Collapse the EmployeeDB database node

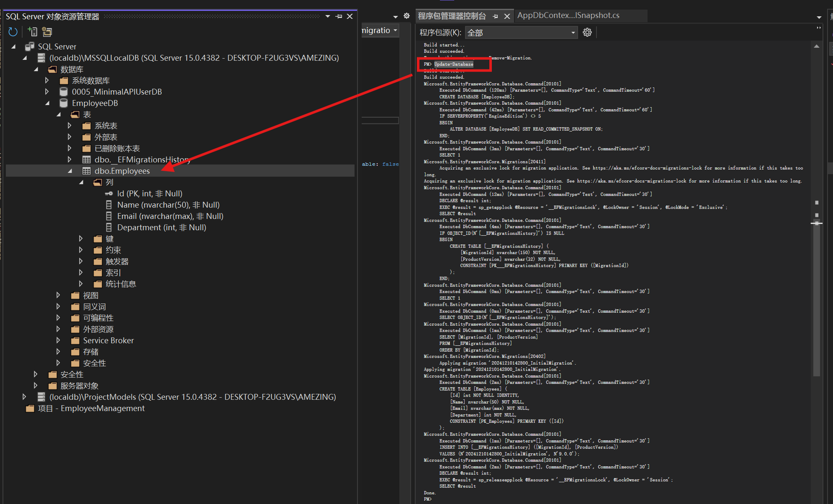(x=48, y=103)
